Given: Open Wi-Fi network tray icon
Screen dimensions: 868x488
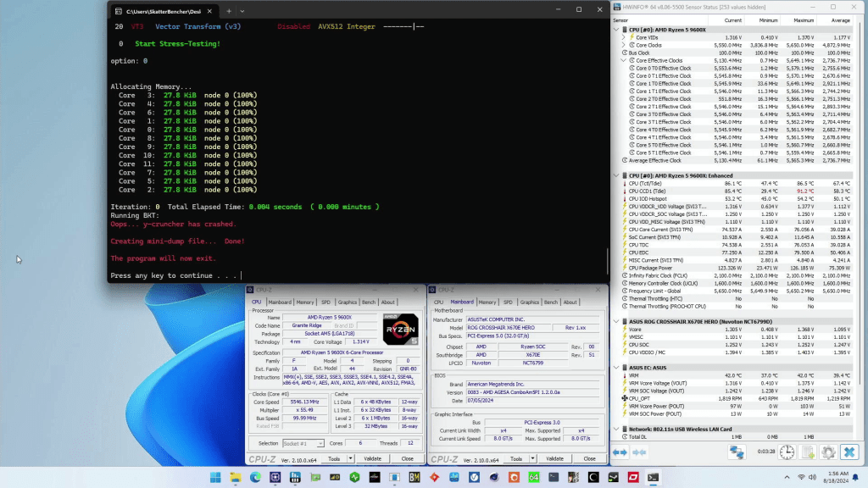Looking at the screenshot, I should coord(801,477).
